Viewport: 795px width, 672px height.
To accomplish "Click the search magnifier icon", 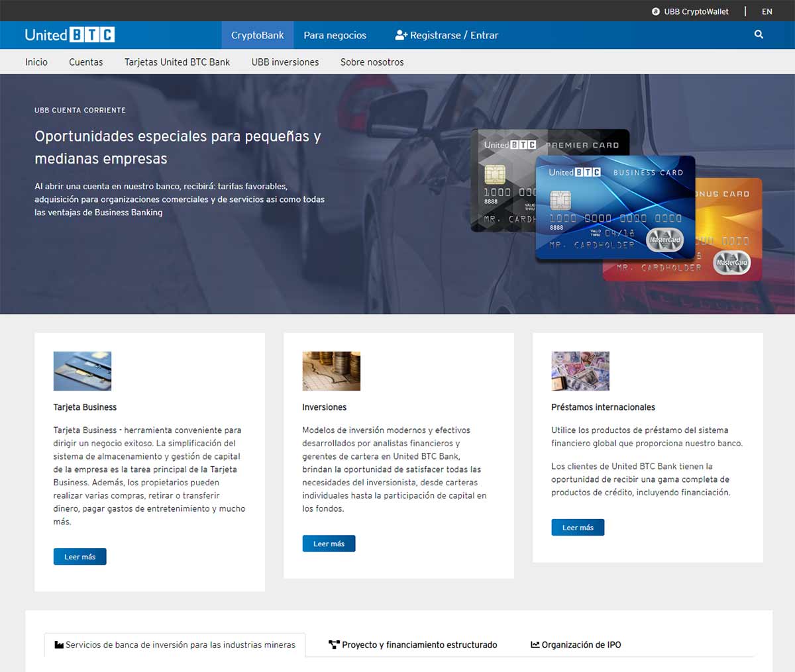I will (759, 34).
